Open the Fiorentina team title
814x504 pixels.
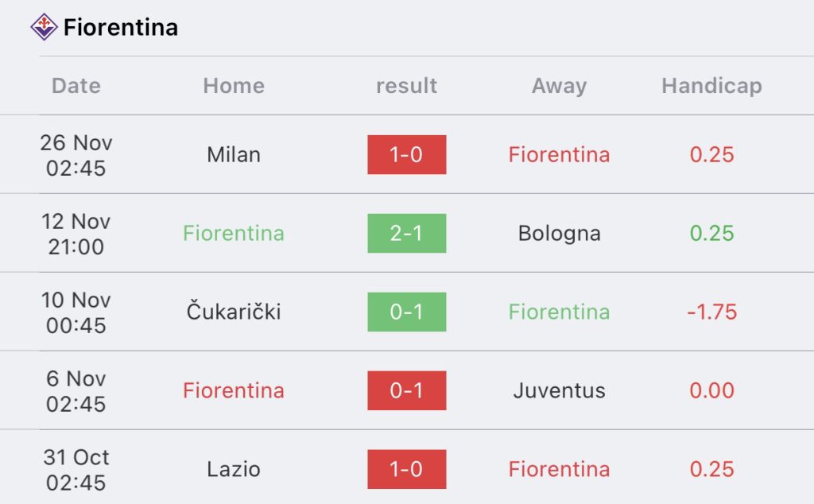click(121, 28)
